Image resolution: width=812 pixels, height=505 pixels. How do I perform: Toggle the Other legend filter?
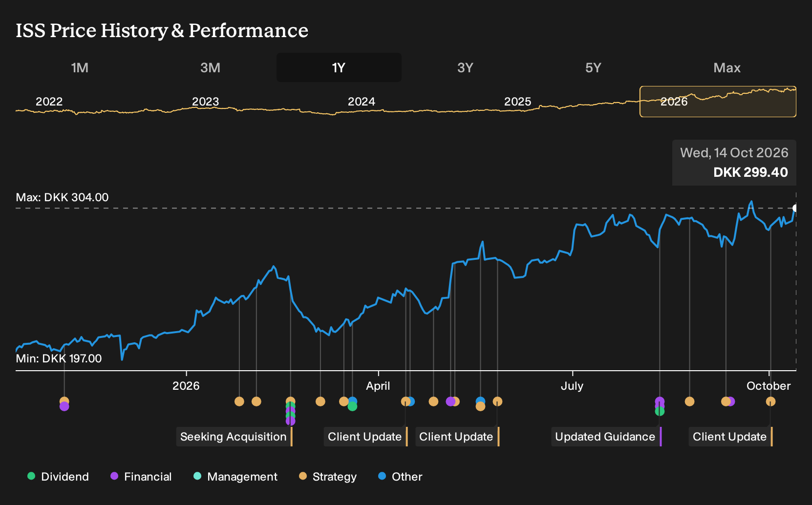(400, 477)
